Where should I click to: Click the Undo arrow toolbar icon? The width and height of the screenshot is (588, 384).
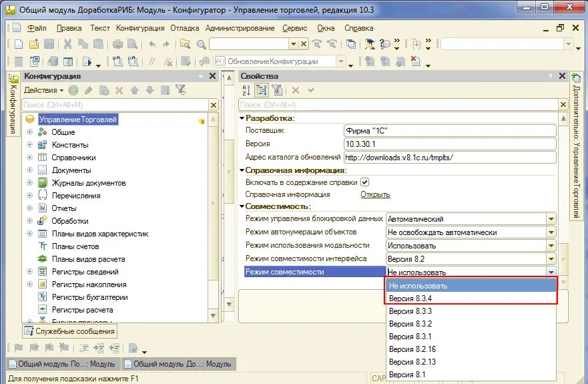152,44
